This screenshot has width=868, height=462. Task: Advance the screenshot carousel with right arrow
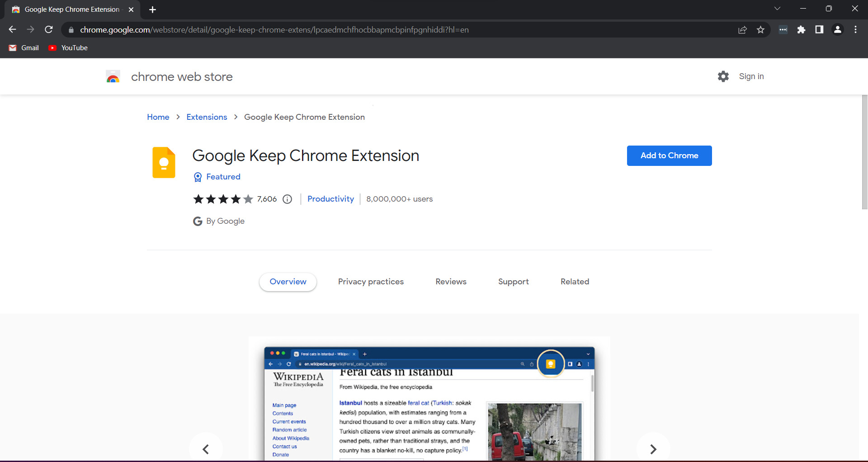click(x=653, y=449)
